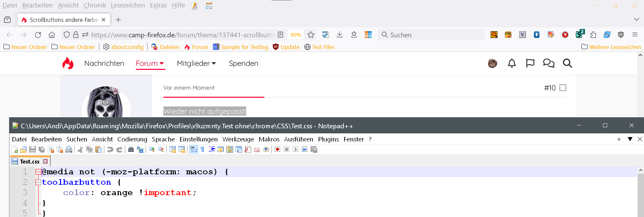Screen dimensions: 644x217
Task: Toggle show all characters pilcrow icon
Action: [203, 149]
